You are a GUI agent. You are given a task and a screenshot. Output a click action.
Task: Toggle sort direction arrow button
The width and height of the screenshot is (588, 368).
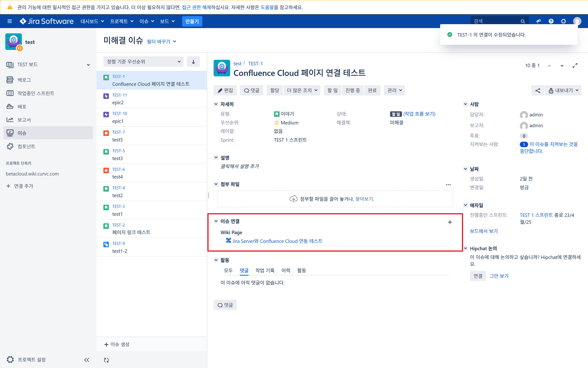[x=193, y=62]
